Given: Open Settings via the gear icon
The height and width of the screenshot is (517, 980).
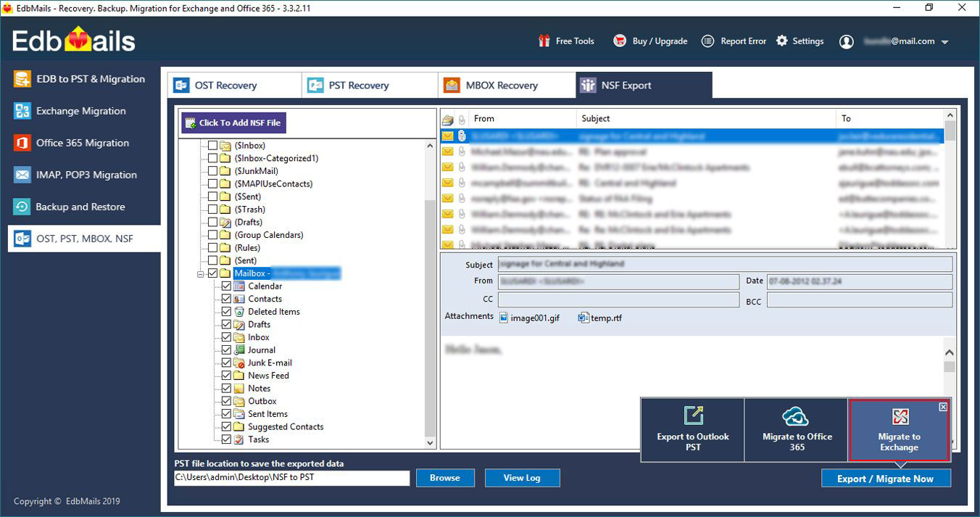Looking at the screenshot, I should pos(782,41).
